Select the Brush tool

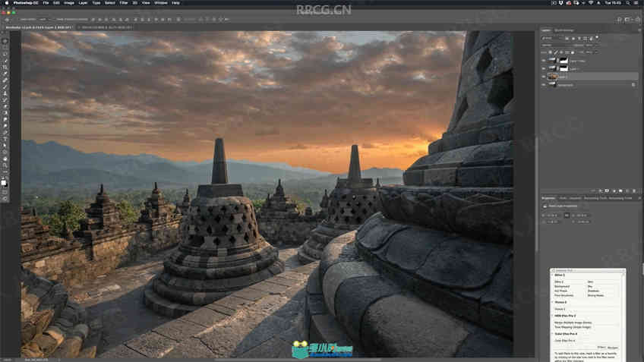(5, 87)
